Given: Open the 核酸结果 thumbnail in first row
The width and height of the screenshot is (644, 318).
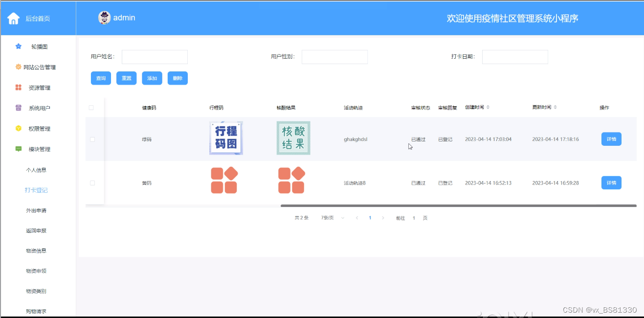Looking at the screenshot, I should (x=293, y=138).
